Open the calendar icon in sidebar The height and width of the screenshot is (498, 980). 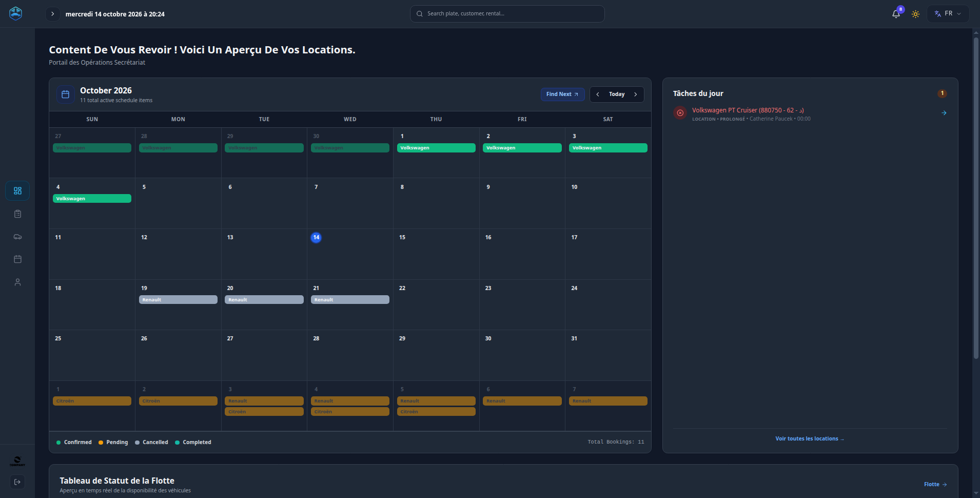[17, 259]
